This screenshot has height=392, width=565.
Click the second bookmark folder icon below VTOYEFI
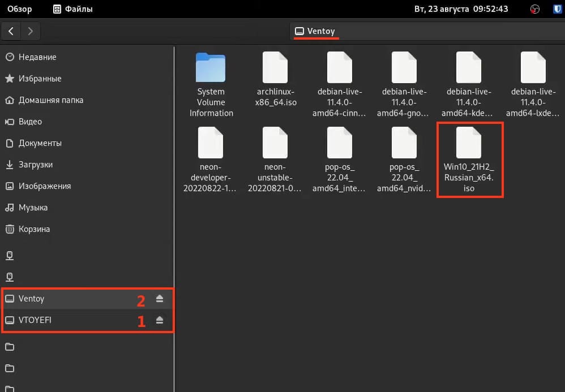(10, 368)
